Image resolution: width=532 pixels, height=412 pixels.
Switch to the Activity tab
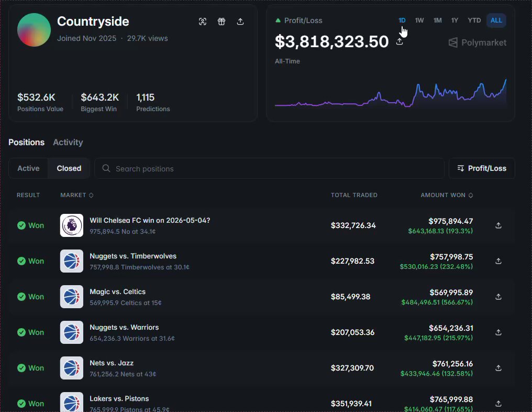pos(68,143)
